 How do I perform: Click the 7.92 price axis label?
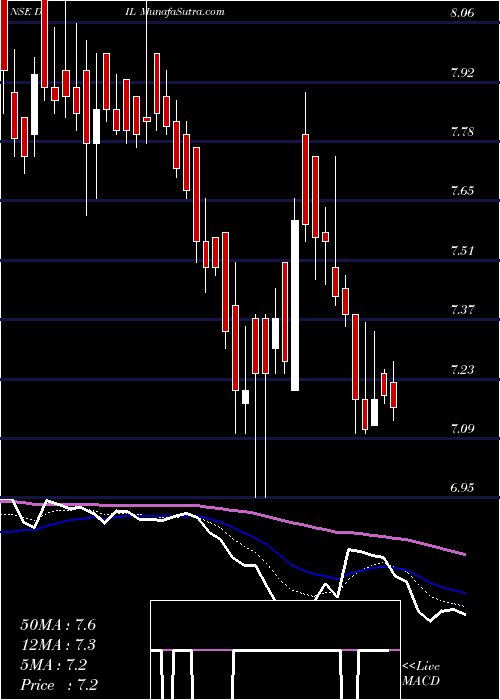click(x=462, y=73)
